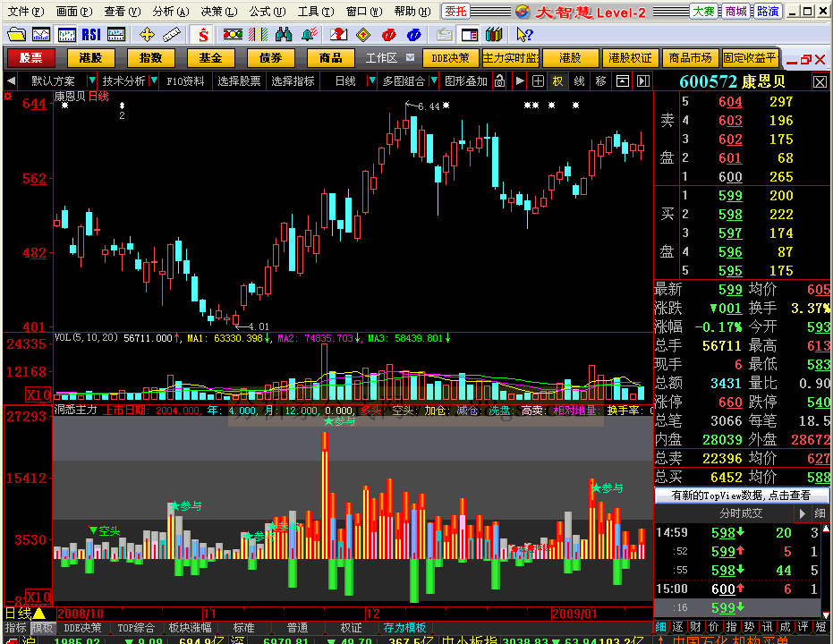Image resolution: width=833 pixels, height=644 pixels.
Task: Click the left scroll arrow before 默认方案
Action: click(x=11, y=81)
